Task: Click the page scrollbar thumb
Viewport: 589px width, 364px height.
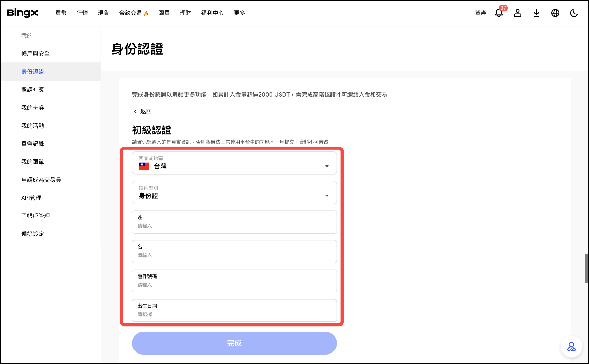Action: click(586, 269)
